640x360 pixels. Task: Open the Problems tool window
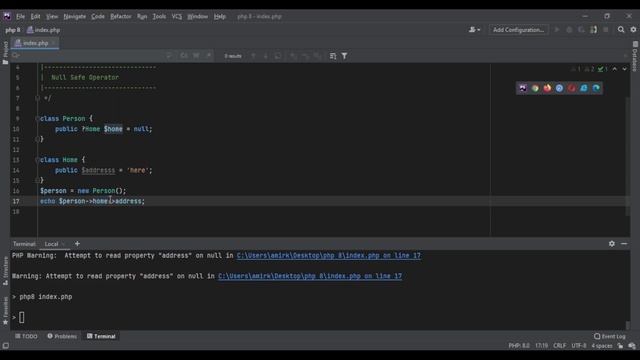62,336
